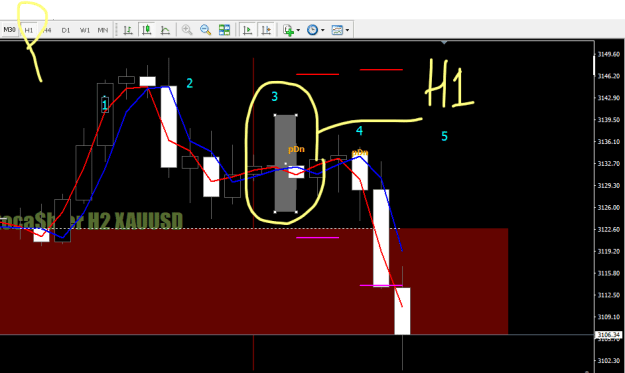Viewport: 625px width, 373px height.
Task: Switch chart to MN timeframe
Action: [103, 30]
